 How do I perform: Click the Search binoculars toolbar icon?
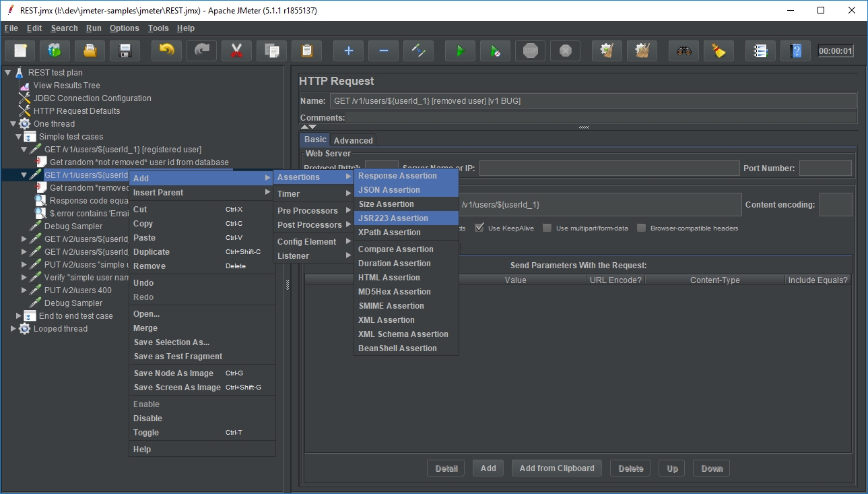click(x=683, y=51)
